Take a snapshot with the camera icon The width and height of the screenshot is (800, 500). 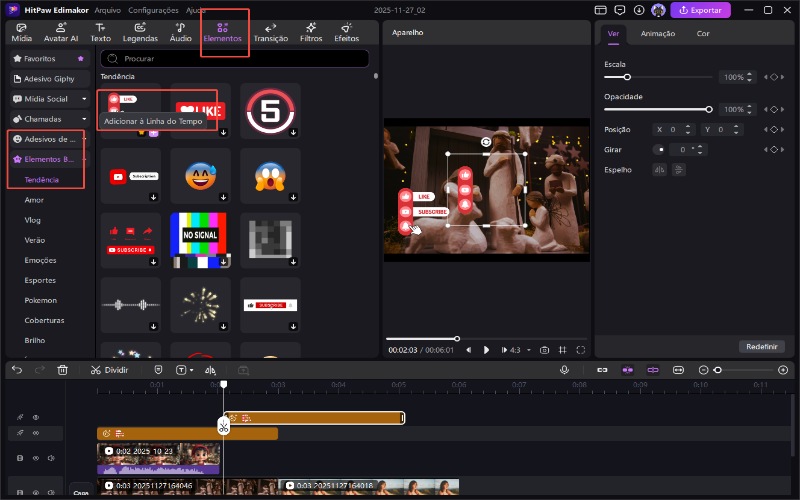coord(544,350)
